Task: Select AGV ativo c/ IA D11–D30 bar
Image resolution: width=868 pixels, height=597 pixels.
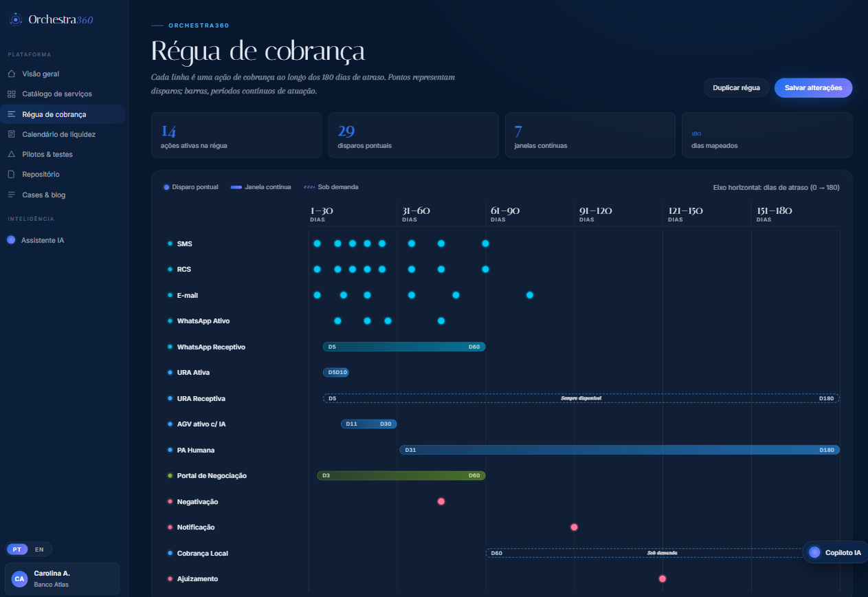Action: coord(369,424)
